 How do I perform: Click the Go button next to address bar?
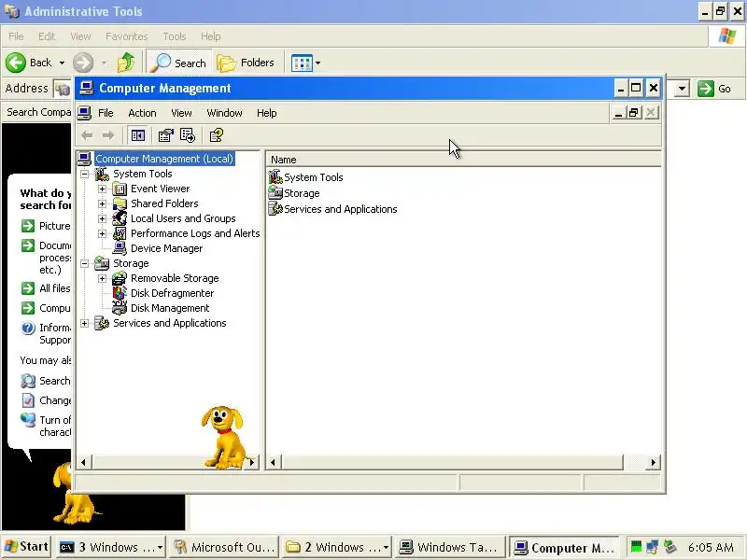(x=714, y=89)
